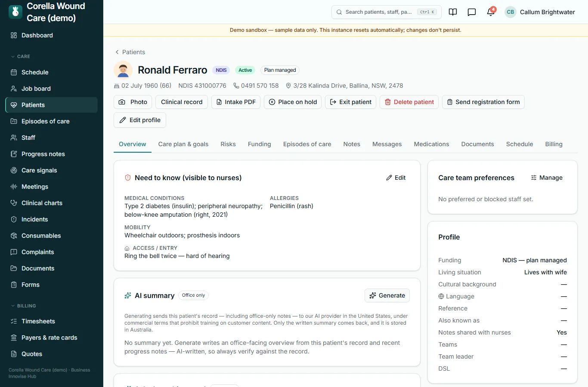Open Incidents in the sidebar
The height and width of the screenshot is (387, 588).
point(51,219)
